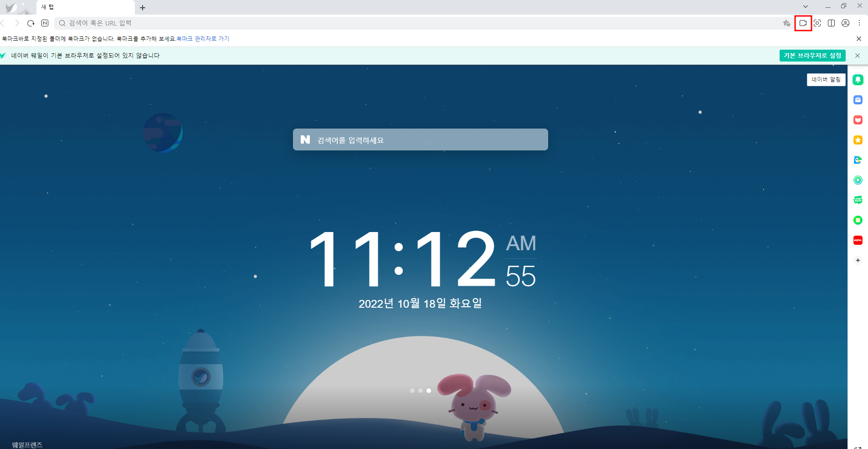Click the Naver N logo in search box

(305, 139)
